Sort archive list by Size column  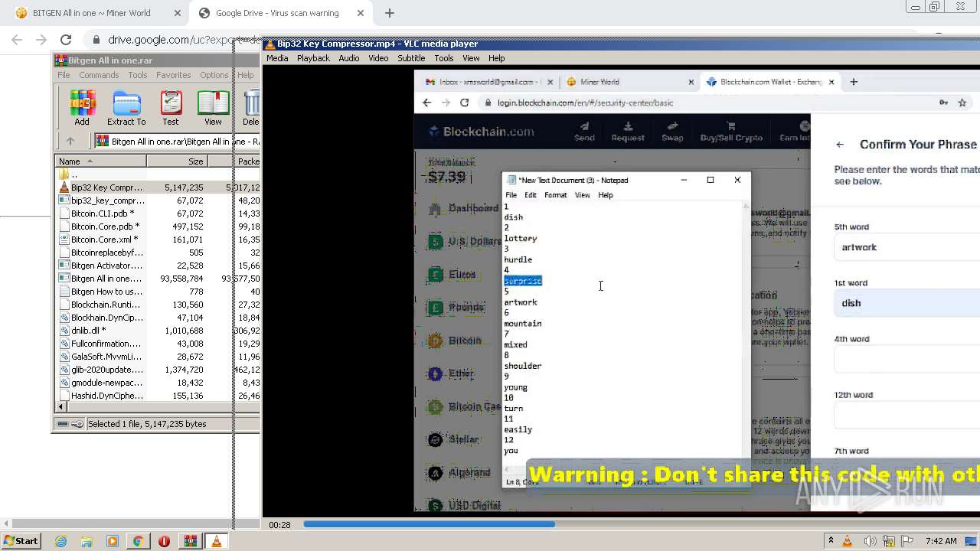click(177, 161)
